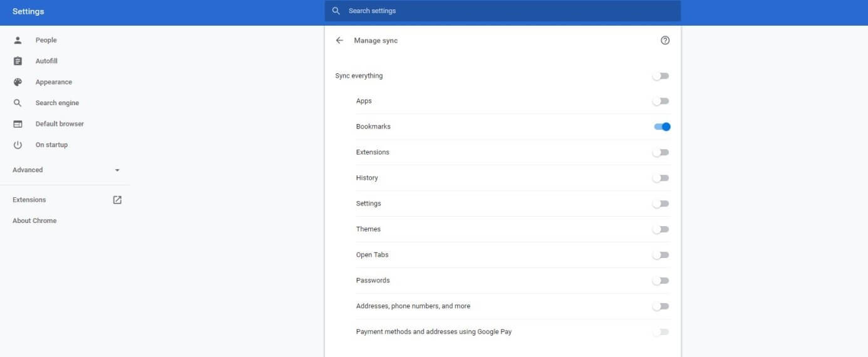The width and height of the screenshot is (868, 357).
Task: Open On startup settings
Action: coord(51,145)
